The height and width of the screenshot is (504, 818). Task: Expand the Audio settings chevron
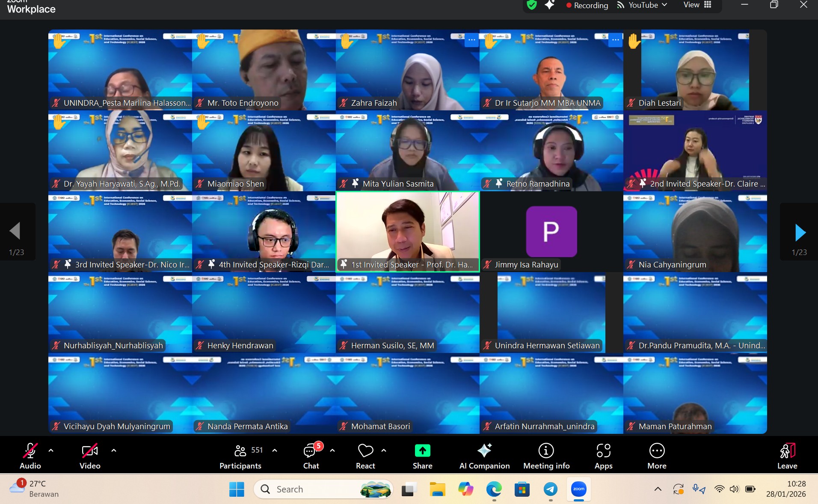[x=51, y=451]
